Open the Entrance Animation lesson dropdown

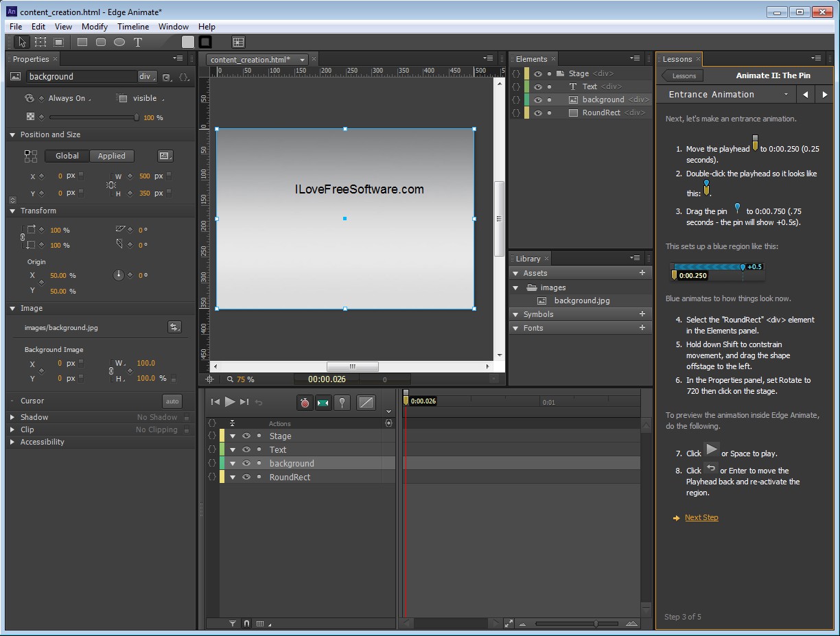(786, 95)
